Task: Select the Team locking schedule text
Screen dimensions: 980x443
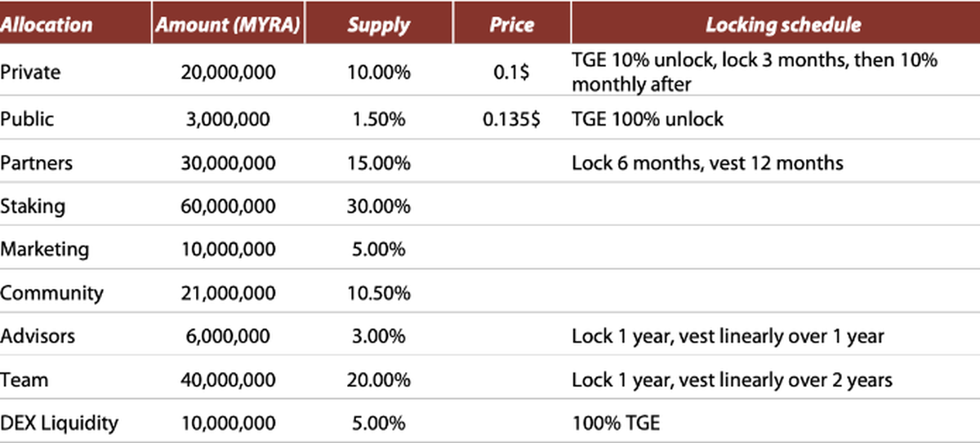Action: tap(732, 379)
